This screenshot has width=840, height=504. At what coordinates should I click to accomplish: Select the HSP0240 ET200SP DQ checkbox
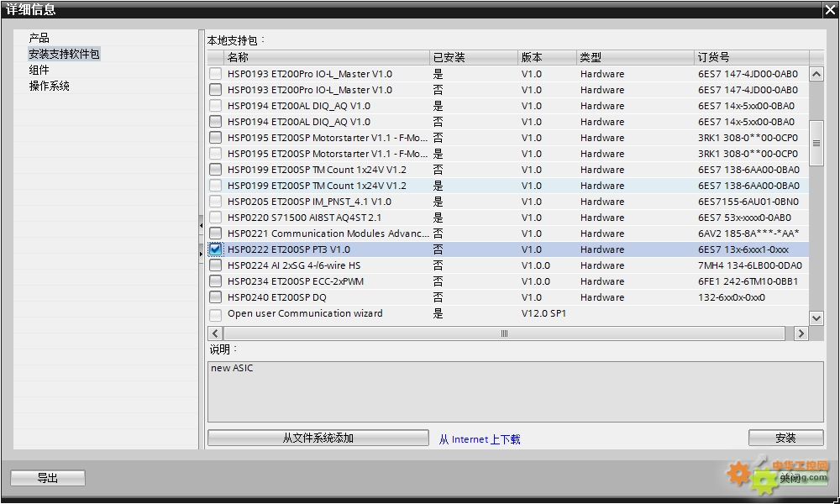click(x=215, y=297)
